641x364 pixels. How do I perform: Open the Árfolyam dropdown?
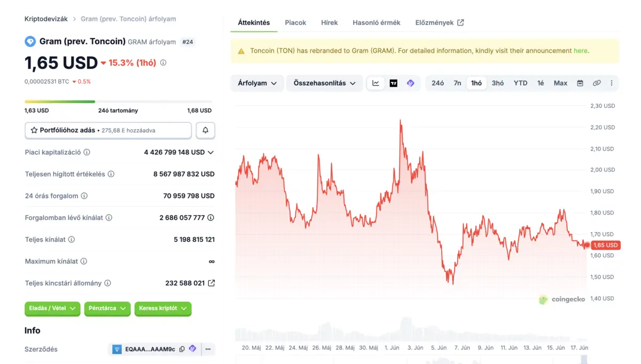(257, 83)
